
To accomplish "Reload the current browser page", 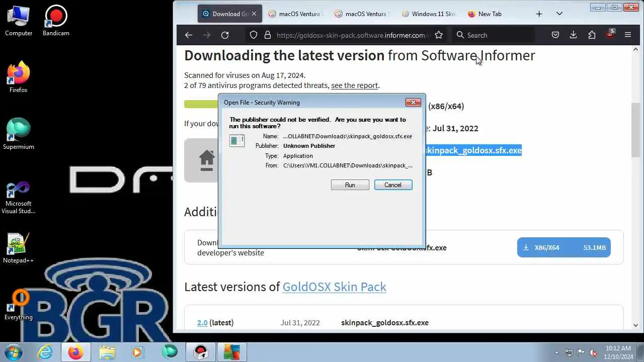I will click(225, 35).
